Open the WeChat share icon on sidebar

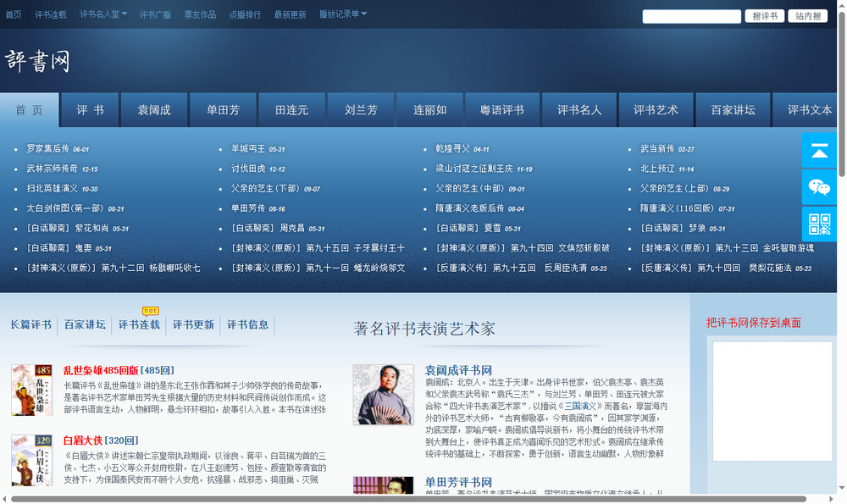818,187
